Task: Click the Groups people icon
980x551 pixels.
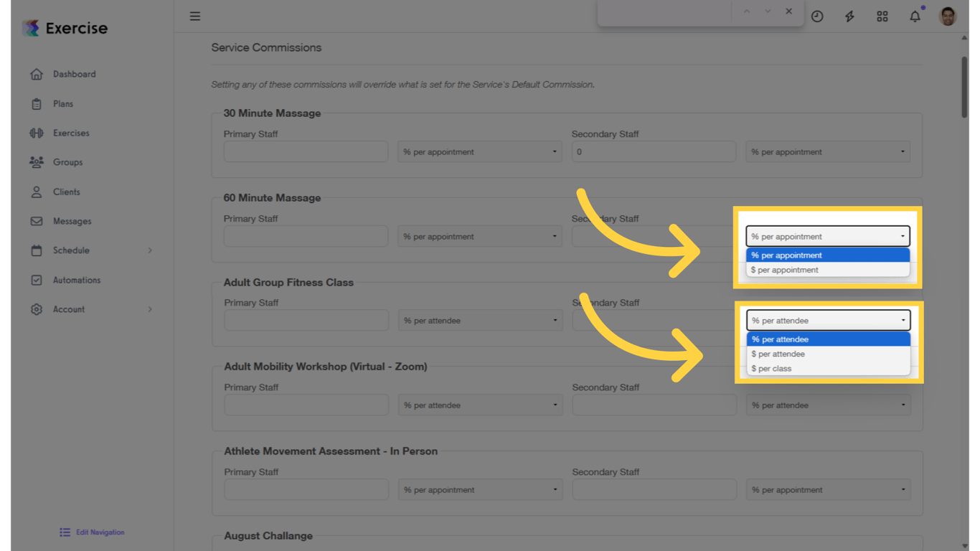Action: click(x=36, y=162)
